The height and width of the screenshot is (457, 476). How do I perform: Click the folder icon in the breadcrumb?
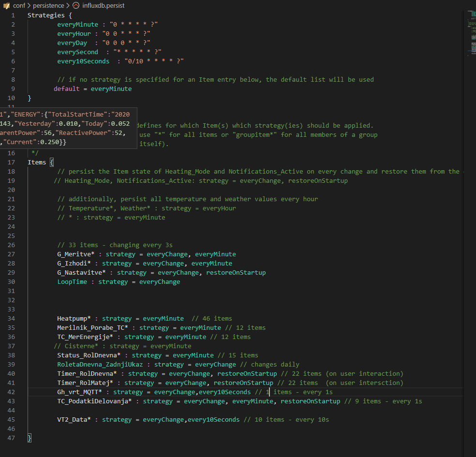coord(6,5)
